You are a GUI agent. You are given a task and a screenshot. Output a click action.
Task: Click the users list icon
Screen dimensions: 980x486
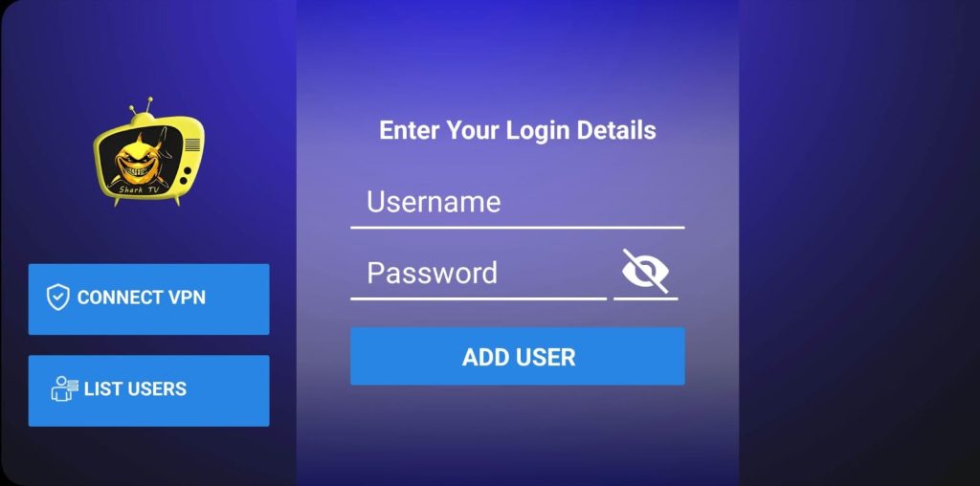pyautogui.click(x=64, y=388)
